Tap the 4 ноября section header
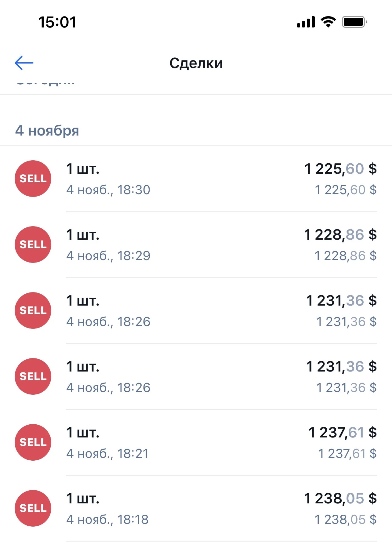Viewport: 392px width, 544px height. coord(47,131)
